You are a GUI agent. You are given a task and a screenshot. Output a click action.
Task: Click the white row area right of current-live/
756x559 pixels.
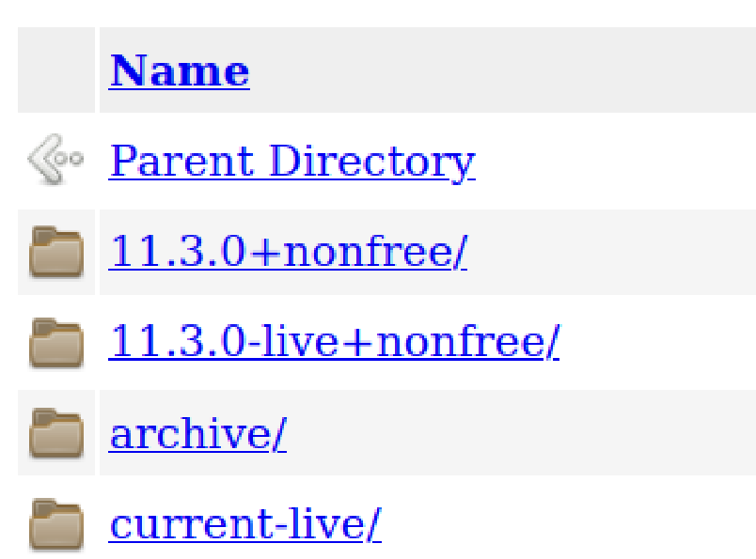pos(564,524)
